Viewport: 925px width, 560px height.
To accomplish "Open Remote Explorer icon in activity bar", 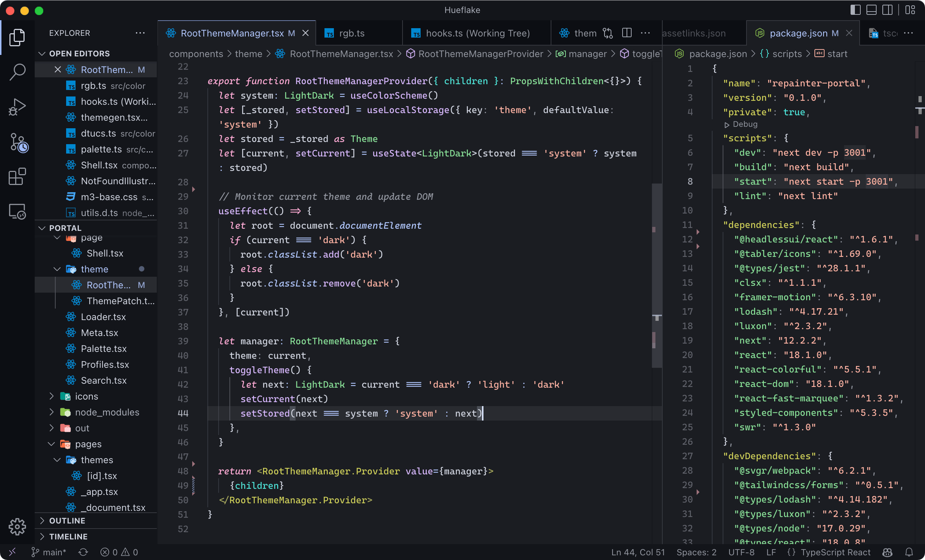I will (x=17, y=212).
